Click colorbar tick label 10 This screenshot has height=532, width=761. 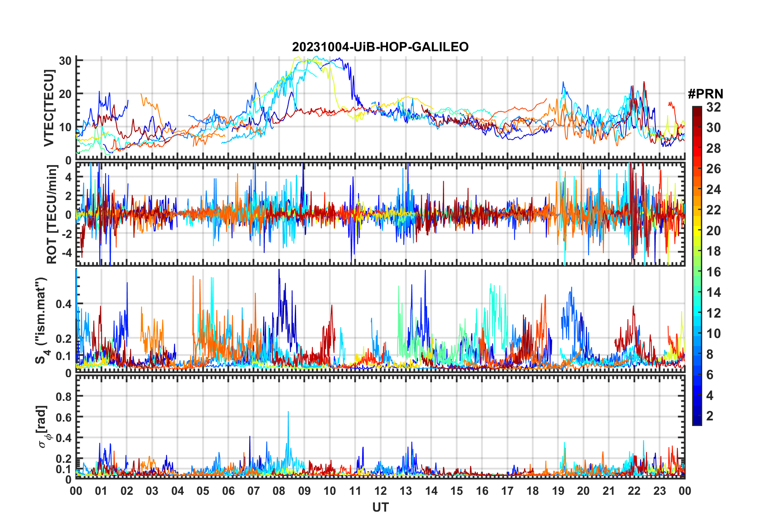[713, 334]
